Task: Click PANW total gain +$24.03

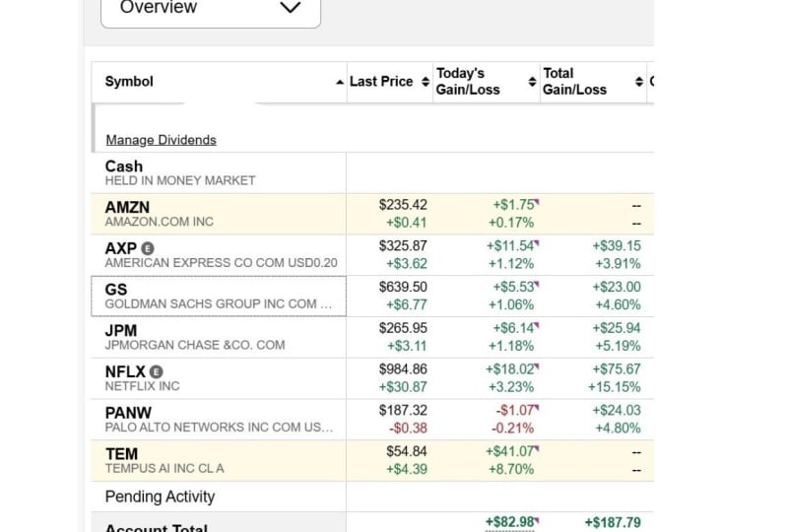Action: pos(617,411)
